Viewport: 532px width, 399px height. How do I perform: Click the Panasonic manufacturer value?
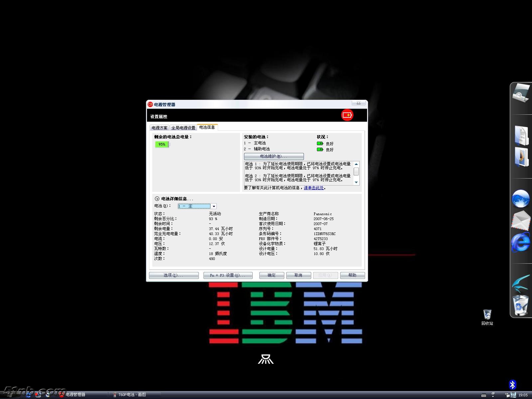pyautogui.click(x=323, y=214)
